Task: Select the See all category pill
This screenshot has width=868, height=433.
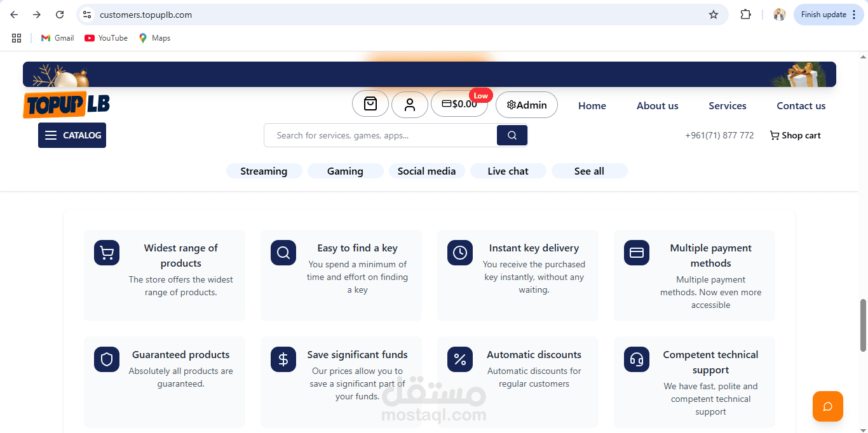Action: 589,171
